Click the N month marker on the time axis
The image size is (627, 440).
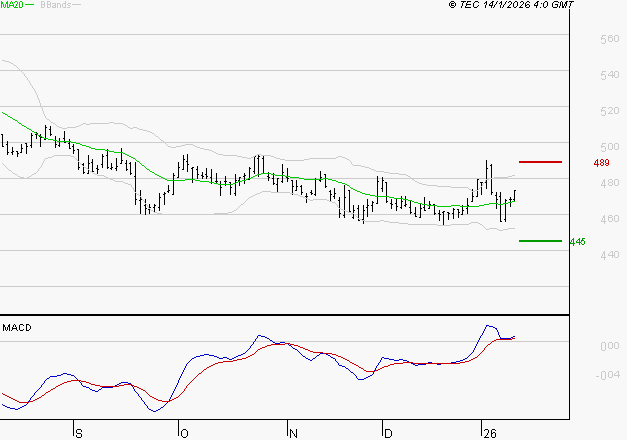293,432
